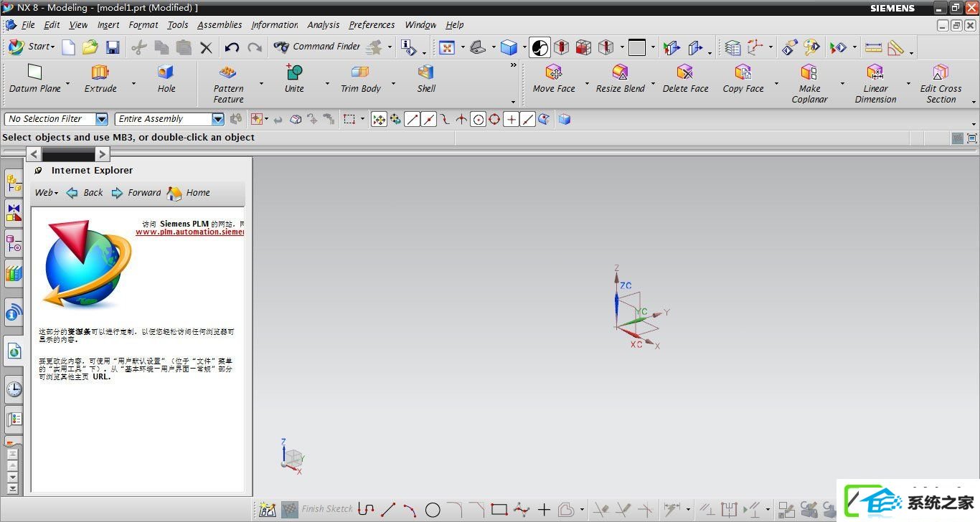This screenshot has height=522, width=980.
Task: Open the Help menu
Action: click(455, 25)
